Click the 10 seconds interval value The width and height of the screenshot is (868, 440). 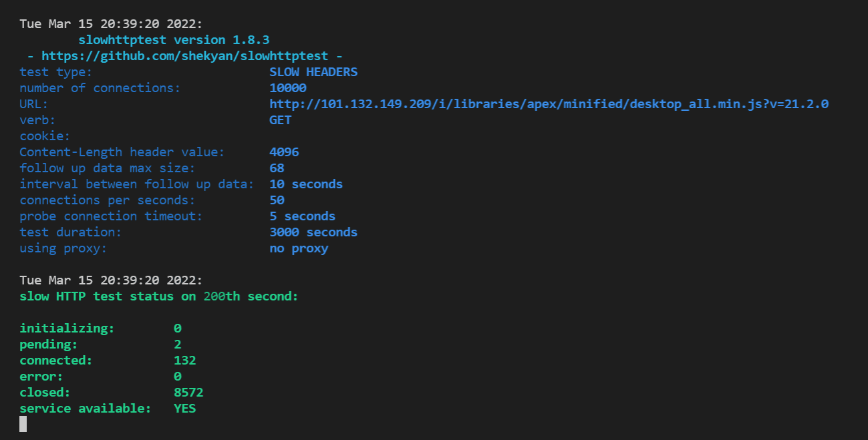click(x=306, y=184)
